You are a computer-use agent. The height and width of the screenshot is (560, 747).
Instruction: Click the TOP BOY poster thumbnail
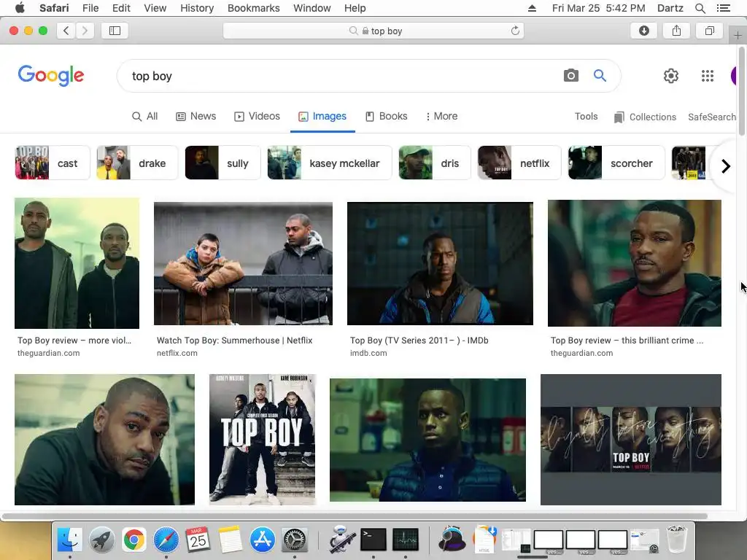(x=262, y=440)
